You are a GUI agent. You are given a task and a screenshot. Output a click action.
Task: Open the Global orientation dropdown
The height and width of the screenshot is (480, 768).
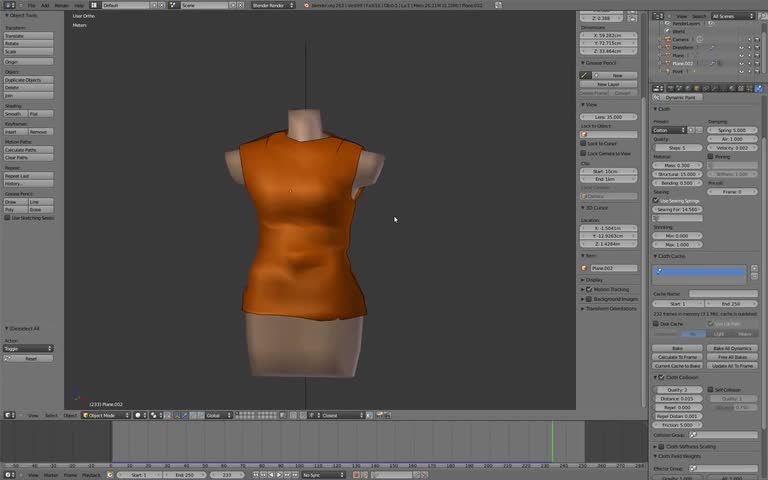pyautogui.click(x=218, y=415)
